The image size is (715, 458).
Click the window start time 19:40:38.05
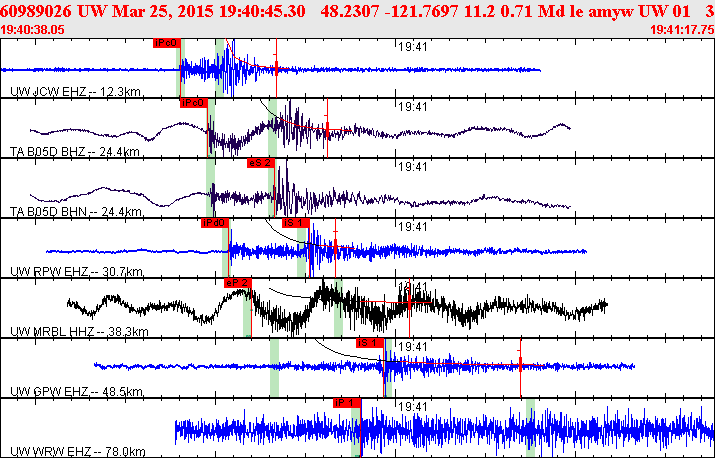click(x=32, y=30)
